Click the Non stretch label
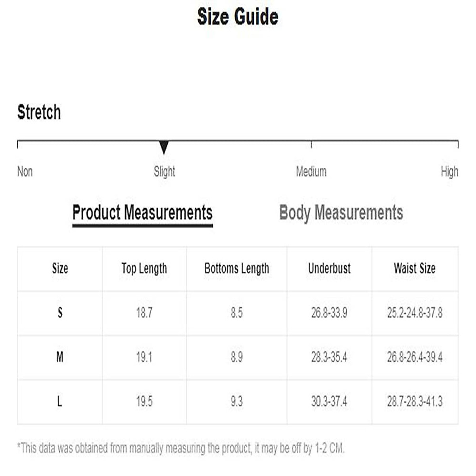The image size is (476, 476). 25,172
